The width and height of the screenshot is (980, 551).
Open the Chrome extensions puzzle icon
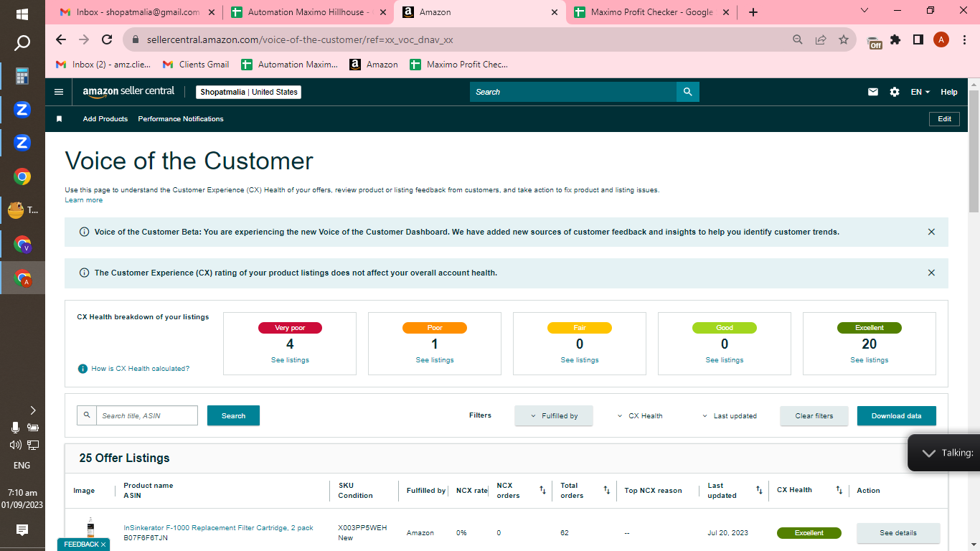[895, 39]
